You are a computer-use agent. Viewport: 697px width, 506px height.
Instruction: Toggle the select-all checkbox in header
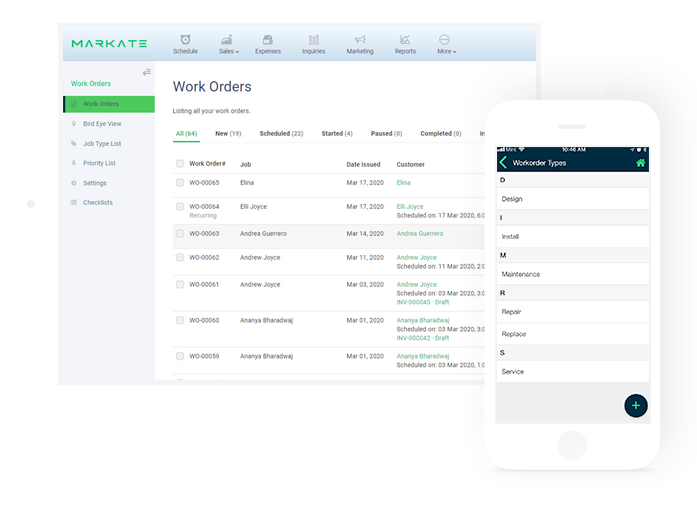click(180, 164)
